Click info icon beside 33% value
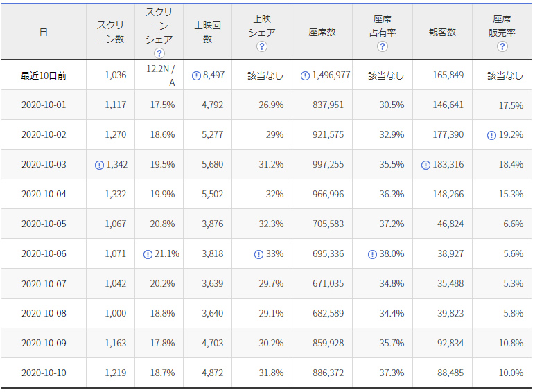The height and width of the screenshot is (392, 535). point(258,254)
